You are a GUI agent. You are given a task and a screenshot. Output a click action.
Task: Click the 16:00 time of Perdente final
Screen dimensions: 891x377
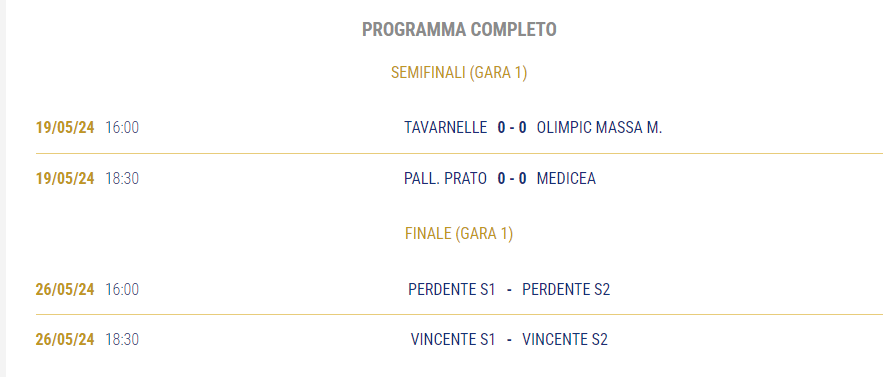[x=122, y=289]
